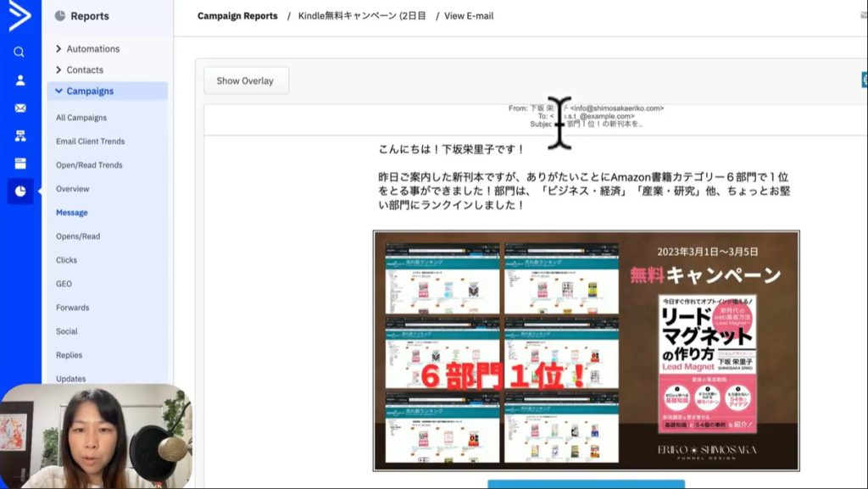Open the Kindle campaign breadcrumb link
Image resolution: width=868 pixels, height=489 pixels.
(362, 16)
